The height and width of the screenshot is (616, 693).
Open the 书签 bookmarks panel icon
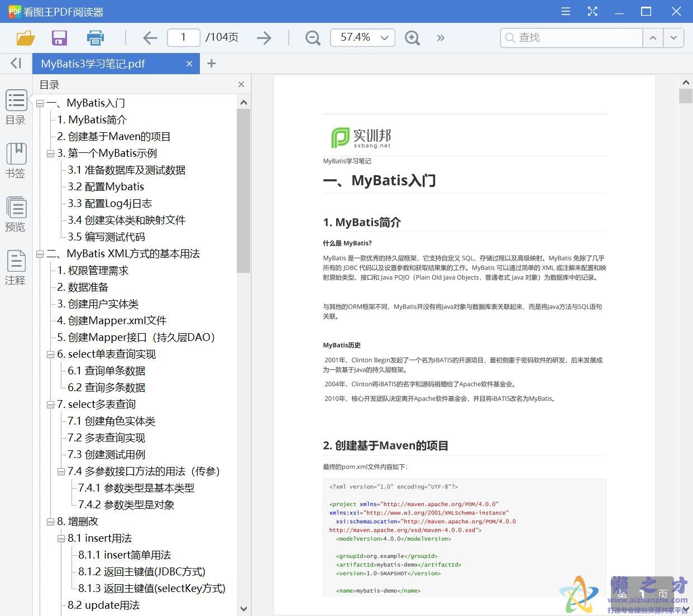pyautogui.click(x=16, y=161)
